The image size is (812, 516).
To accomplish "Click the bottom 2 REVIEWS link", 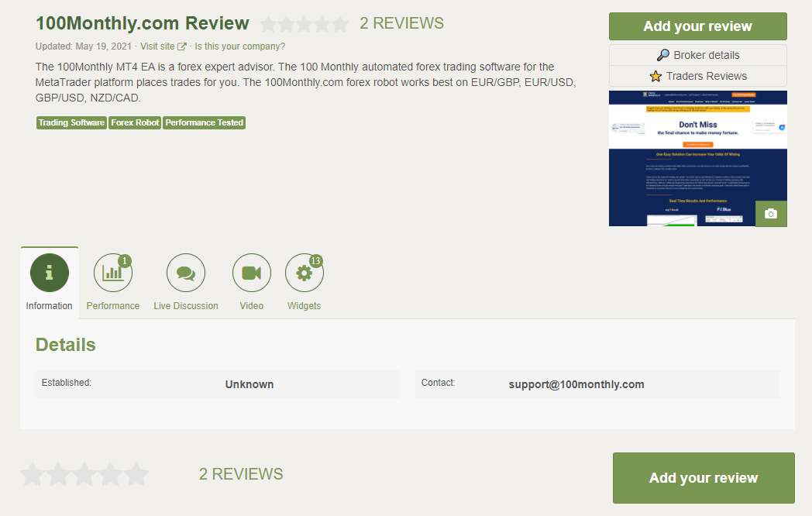I will click(241, 474).
